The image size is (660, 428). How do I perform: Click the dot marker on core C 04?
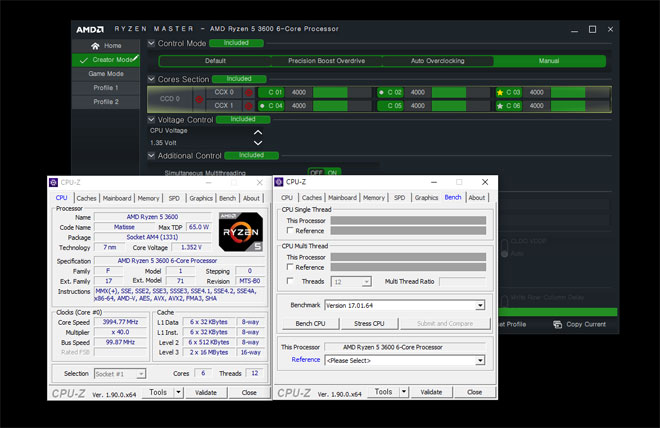click(262, 106)
